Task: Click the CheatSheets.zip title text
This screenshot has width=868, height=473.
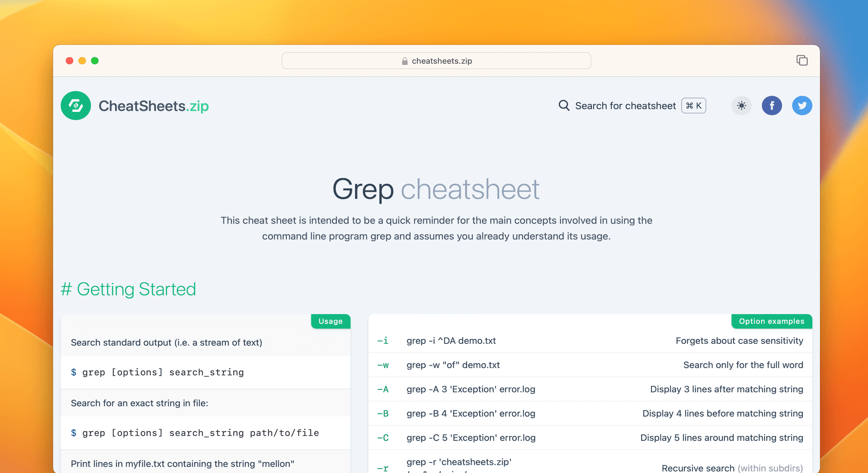Action: [x=154, y=106]
